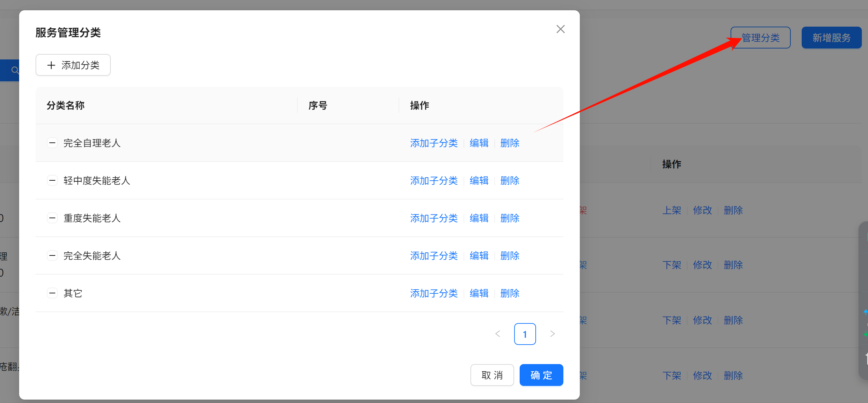Collapse the 其它 category row

pyautogui.click(x=52, y=293)
